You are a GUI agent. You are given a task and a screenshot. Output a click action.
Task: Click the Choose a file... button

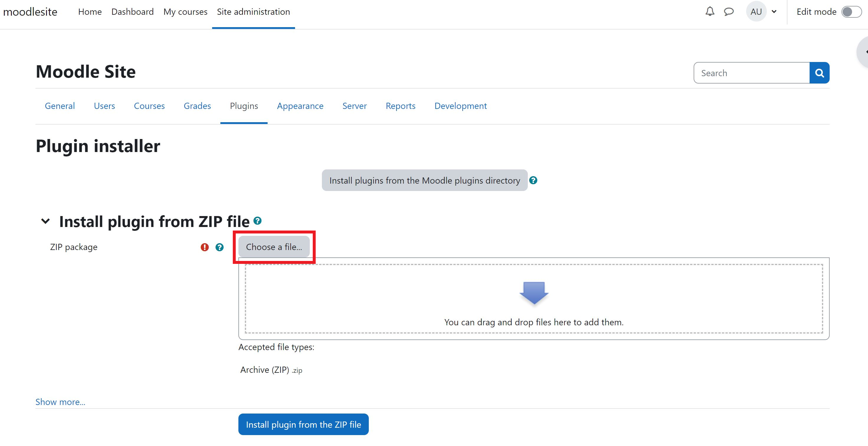274,247
